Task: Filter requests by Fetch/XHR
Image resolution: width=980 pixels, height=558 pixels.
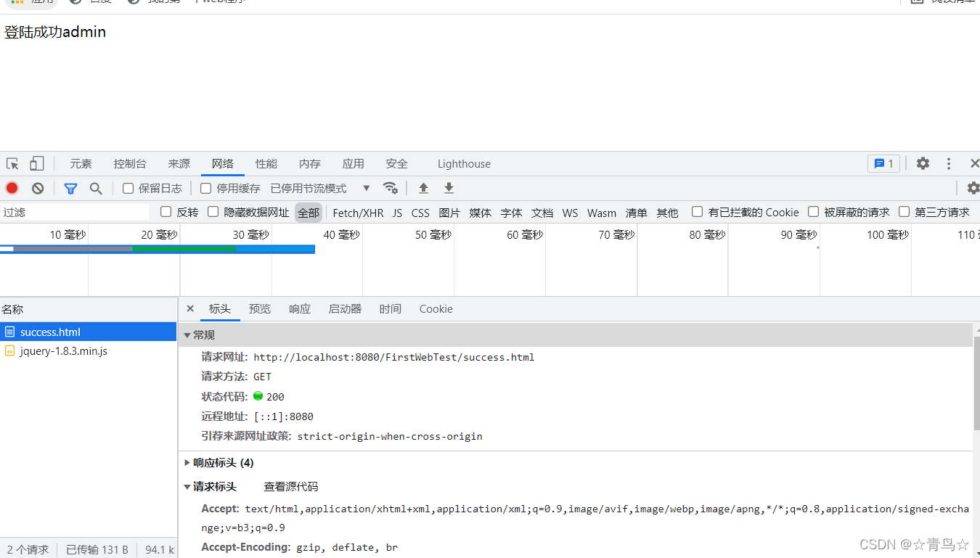Action: click(358, 213)
